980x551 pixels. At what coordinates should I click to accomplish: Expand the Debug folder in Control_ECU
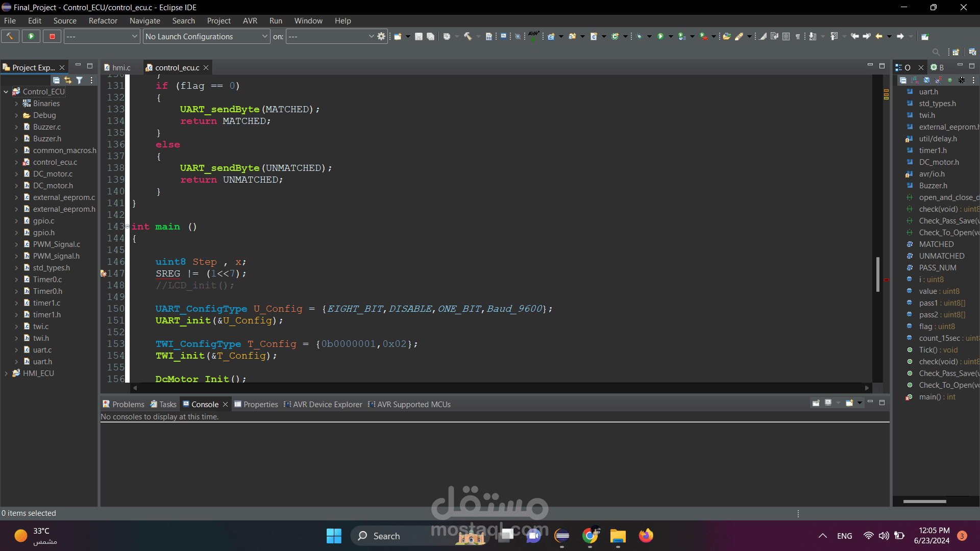tap(16, 115)
